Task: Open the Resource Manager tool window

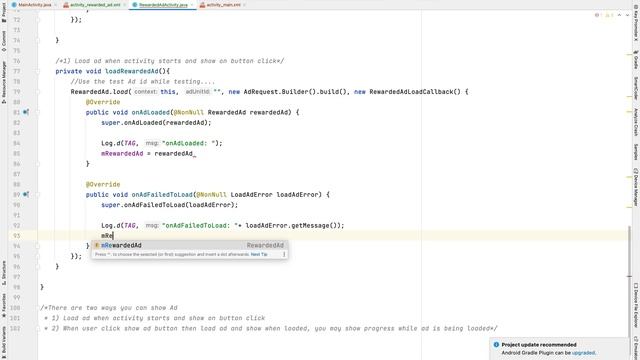Action: [4, 82]
